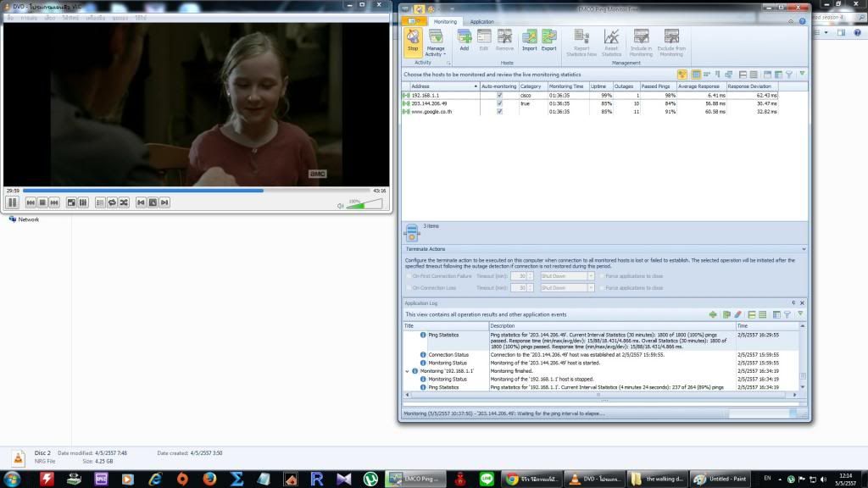Open the Manage Activity dropdown
Viewport: 868px width, 488px height.
point(436,43)
